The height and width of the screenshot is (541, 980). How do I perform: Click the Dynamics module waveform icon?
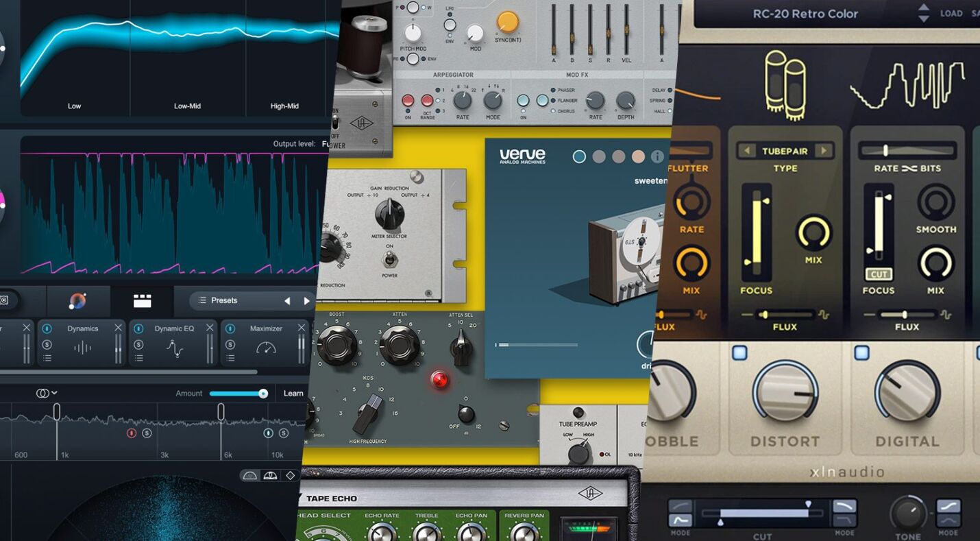coord(82,348)
